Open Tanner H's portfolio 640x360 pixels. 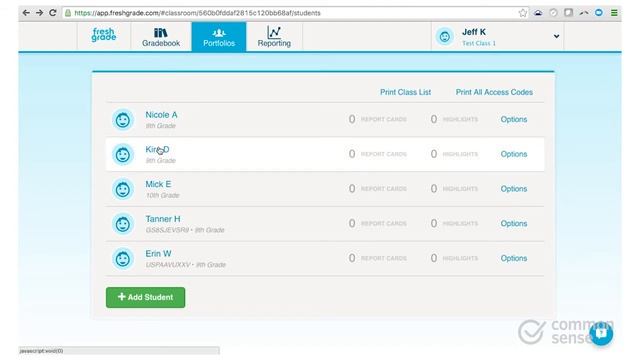pos(162,219)
